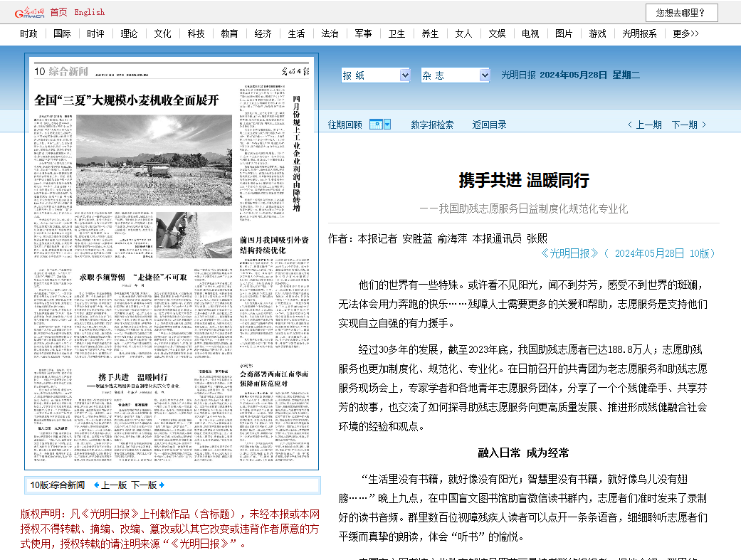This screenshot has height=560, width=741.
Task: Click the 数字报检索 search link
Action: point(432,125)
